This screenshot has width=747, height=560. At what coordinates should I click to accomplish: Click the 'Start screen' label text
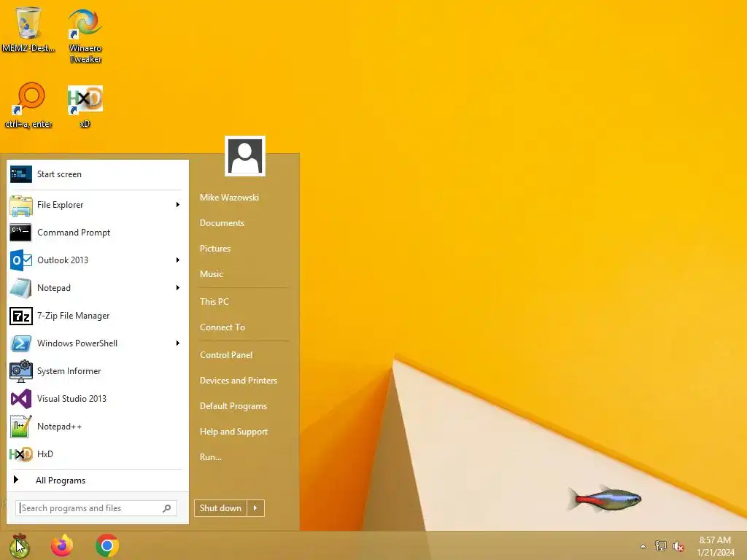59,174
